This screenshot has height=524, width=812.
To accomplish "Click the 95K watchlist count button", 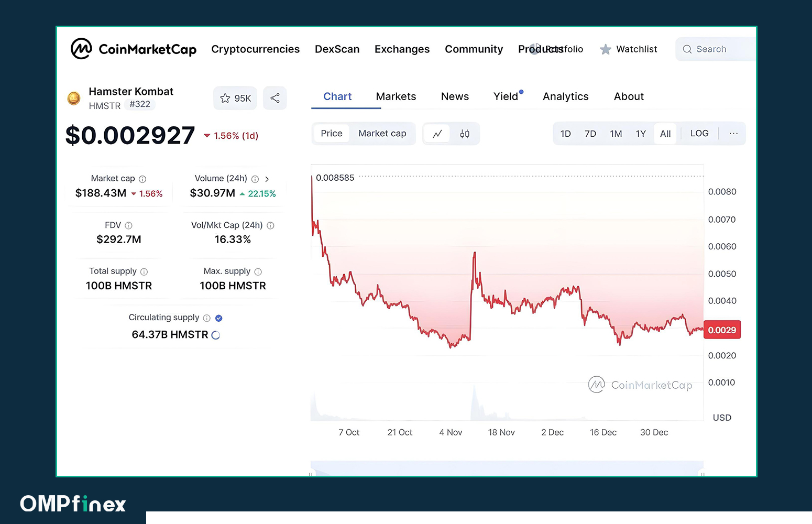I will coord(235,98).
